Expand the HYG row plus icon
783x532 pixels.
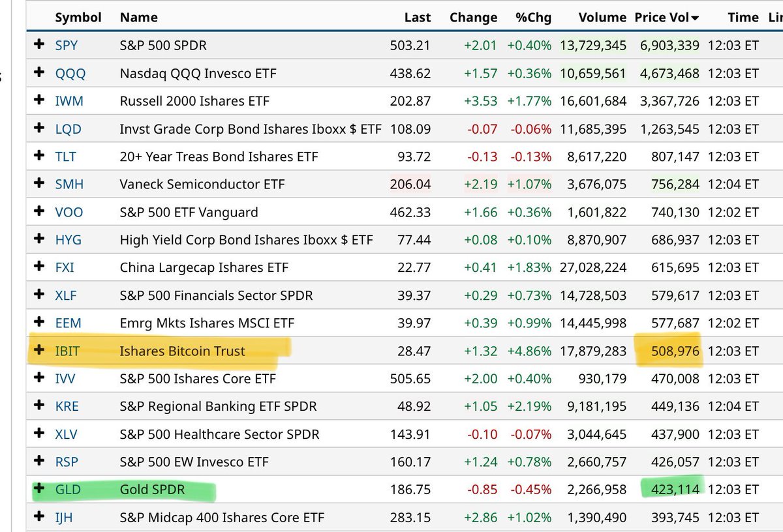pos(39,239)
